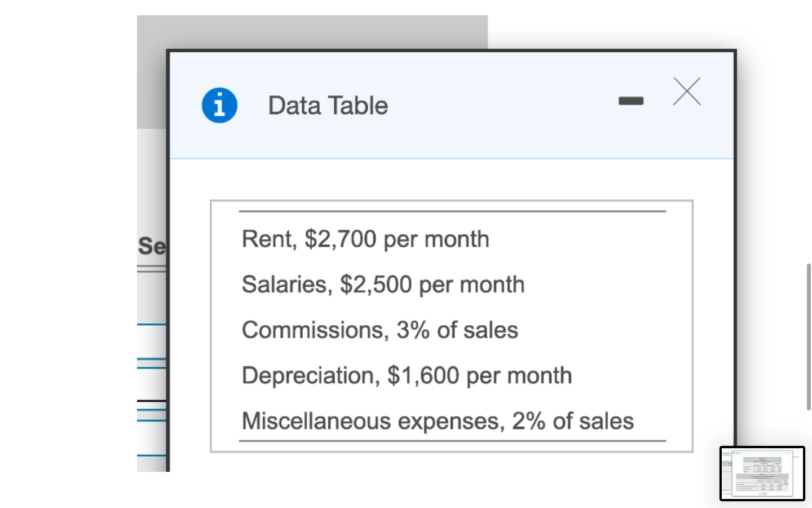Click the partially hidden "Se" heading

point(151,246)
